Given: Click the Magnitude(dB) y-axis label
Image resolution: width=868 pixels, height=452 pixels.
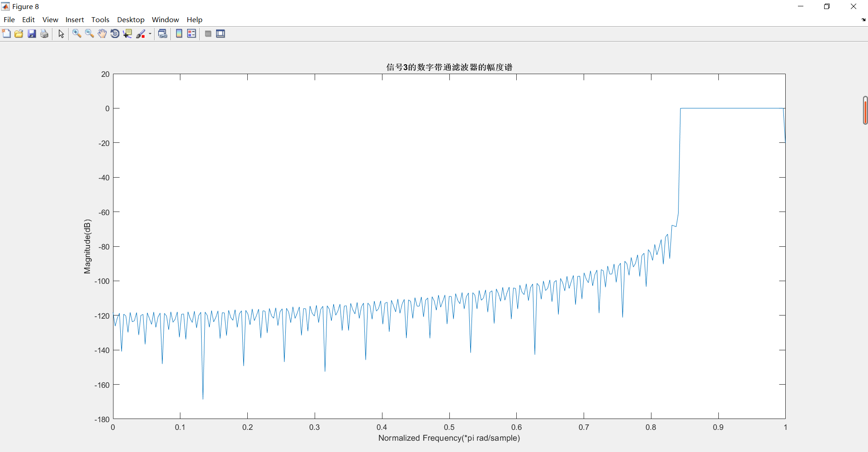Looking at the screenshot, I should [87, 246].
